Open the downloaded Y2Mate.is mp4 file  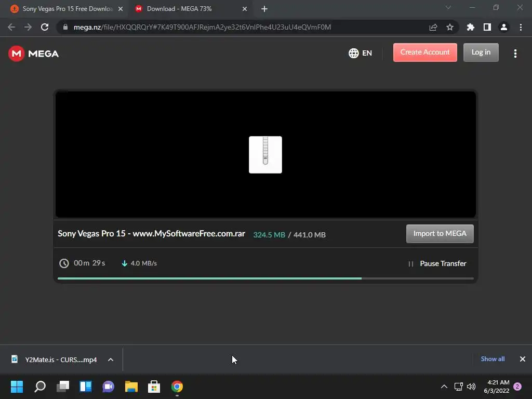tap(54, 360)
